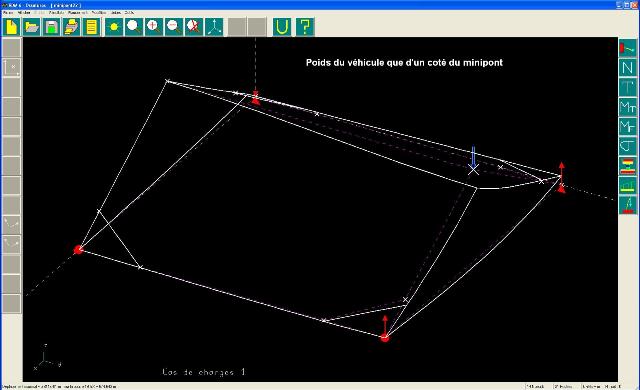Screen dimensions: 640x390
Task: Show the MT torsion moment diagram
Action: (x=628, y=107)
